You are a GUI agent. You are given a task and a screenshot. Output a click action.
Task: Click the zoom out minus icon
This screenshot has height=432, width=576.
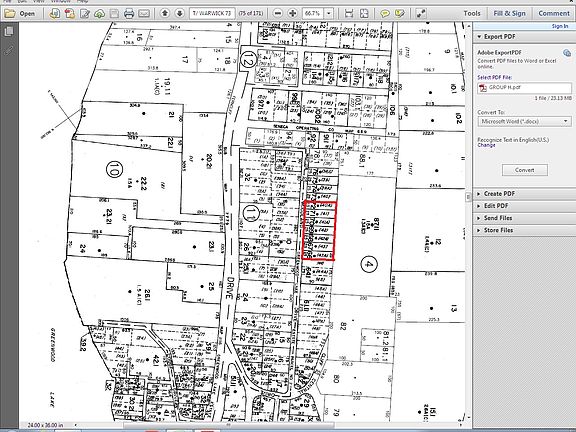click(x=278, y=13)
